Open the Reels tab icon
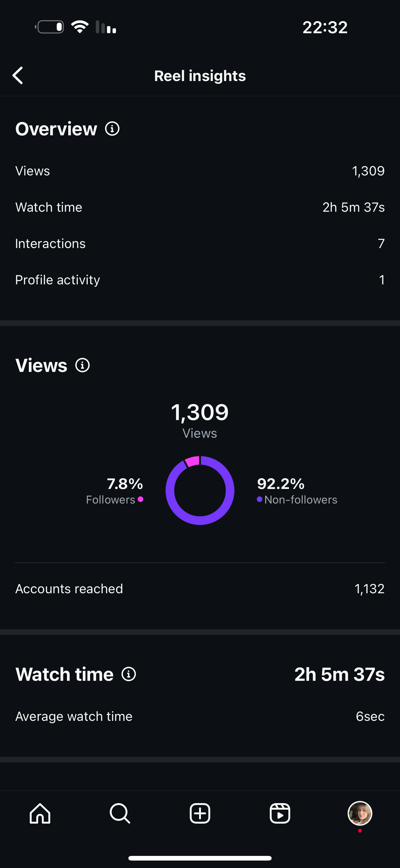This screenshot has width=400, height=868. coord(280,813)
